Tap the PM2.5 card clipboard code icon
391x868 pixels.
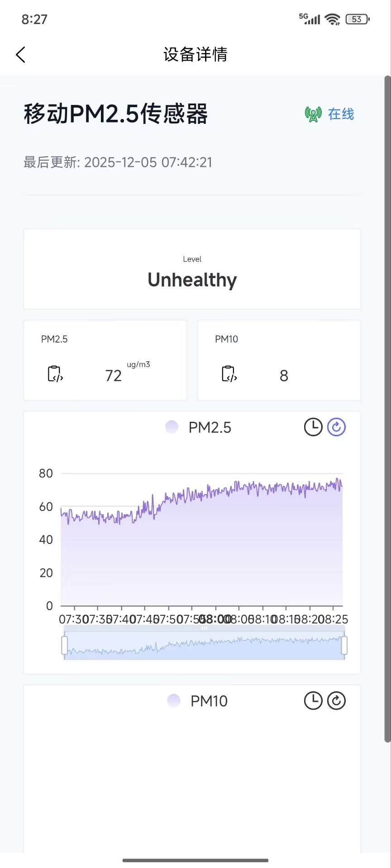click(55, 374)
